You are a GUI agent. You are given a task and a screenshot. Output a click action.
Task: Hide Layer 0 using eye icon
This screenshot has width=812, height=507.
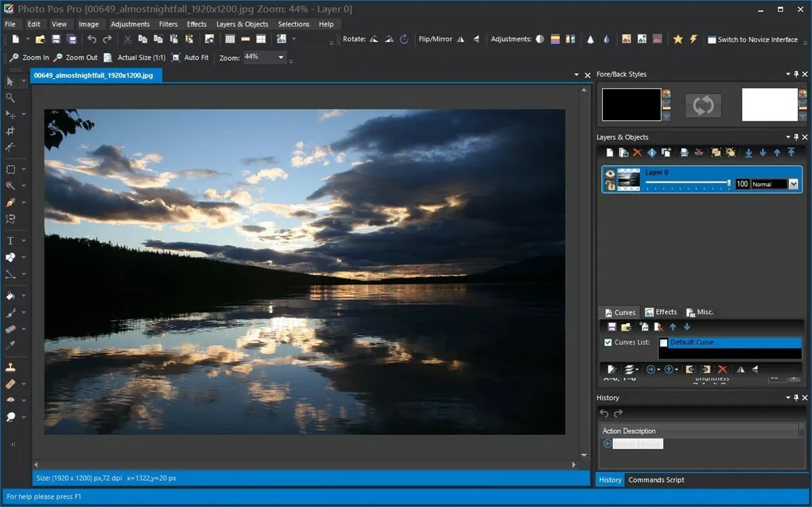pyautogui.click(x=610, y=173)
